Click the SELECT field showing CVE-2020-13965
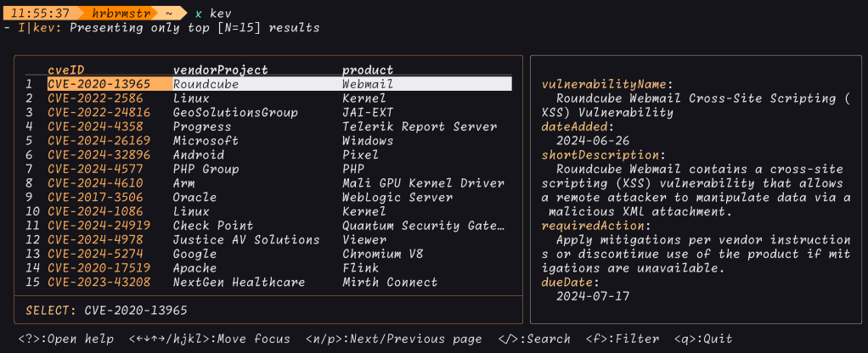Viewport: 868px width, 353px height. pyautogui.click(x=106, y=310)
